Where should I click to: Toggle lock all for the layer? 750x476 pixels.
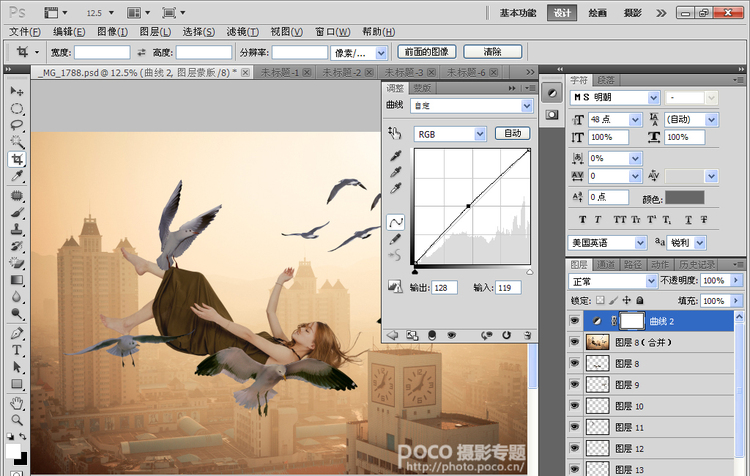tap(640, 300)
